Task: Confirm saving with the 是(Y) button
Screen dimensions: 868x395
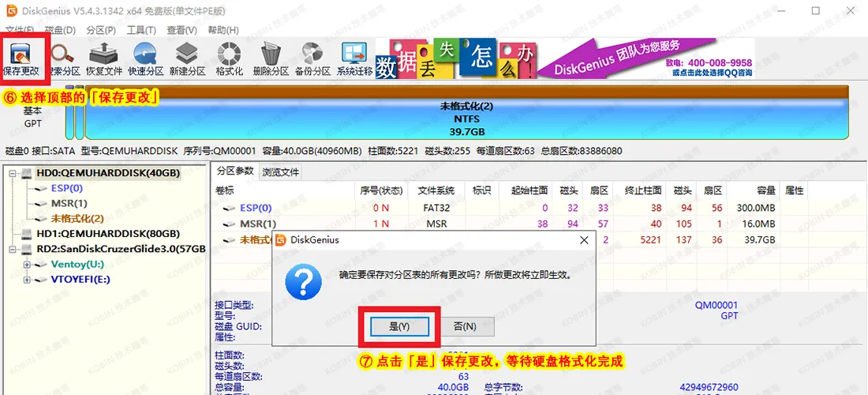Action: [x=399, y=327]
